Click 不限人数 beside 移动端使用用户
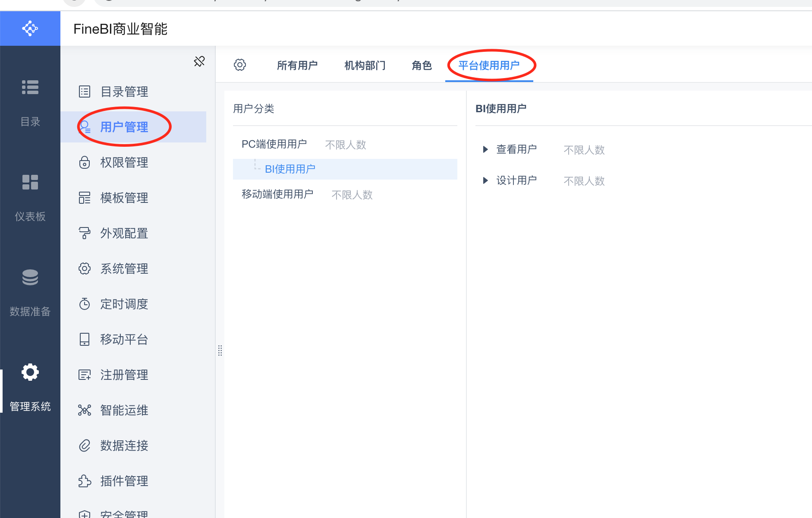Screen dimensions: 812x518 (x=352, y=195)
